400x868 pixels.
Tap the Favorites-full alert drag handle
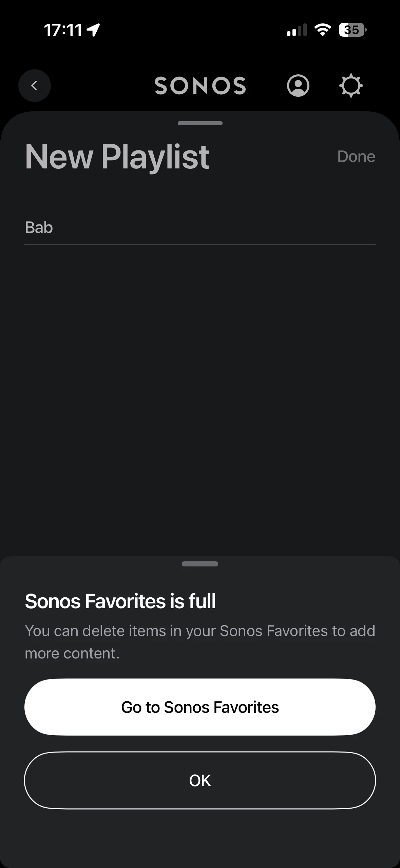point(200,564)
